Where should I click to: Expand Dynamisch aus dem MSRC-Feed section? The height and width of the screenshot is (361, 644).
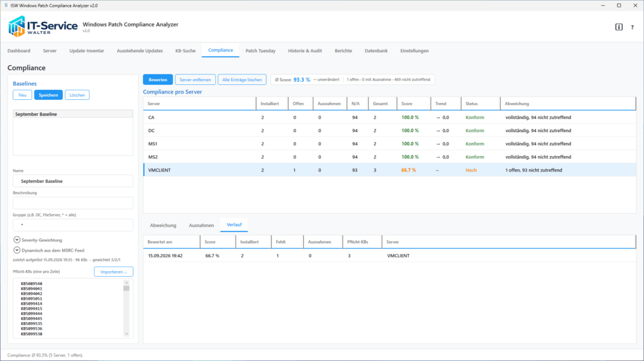point(17,250)
